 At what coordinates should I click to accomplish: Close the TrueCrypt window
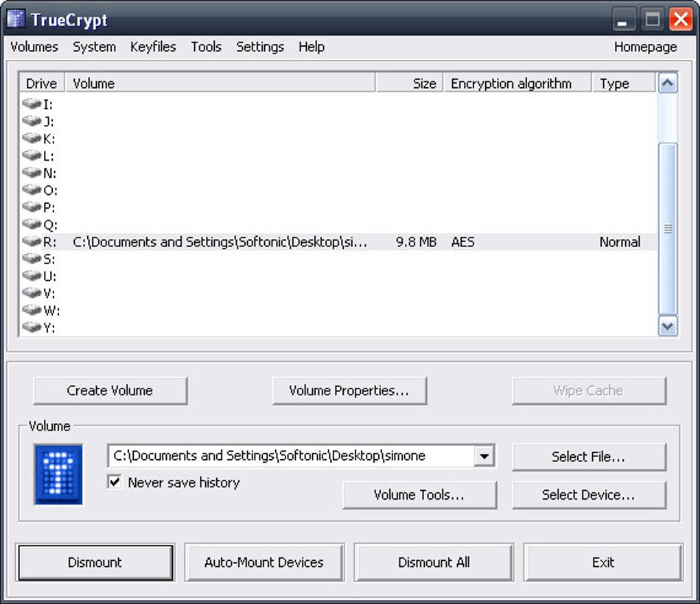click(x=681, y=20)
